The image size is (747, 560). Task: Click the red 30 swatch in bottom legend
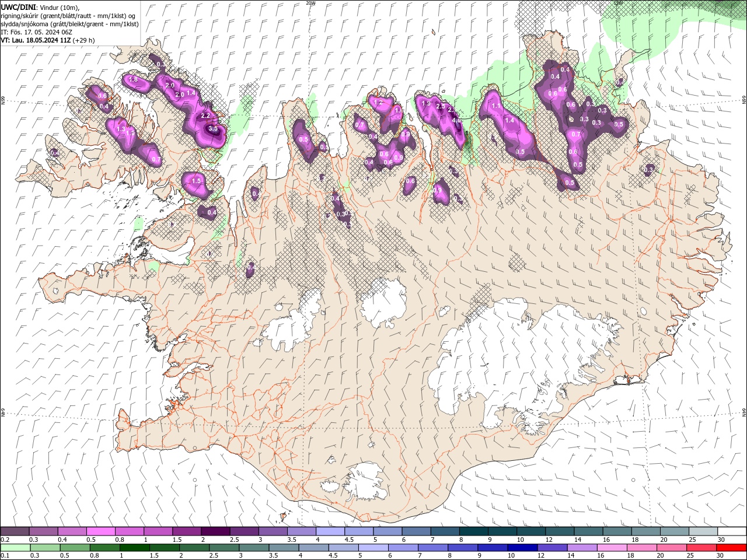tap(731, 548)
